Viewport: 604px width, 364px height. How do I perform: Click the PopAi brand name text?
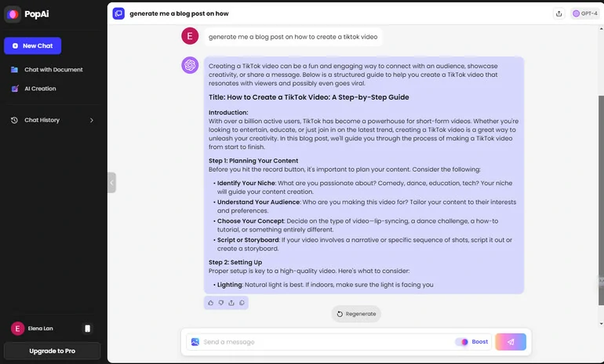37,14
